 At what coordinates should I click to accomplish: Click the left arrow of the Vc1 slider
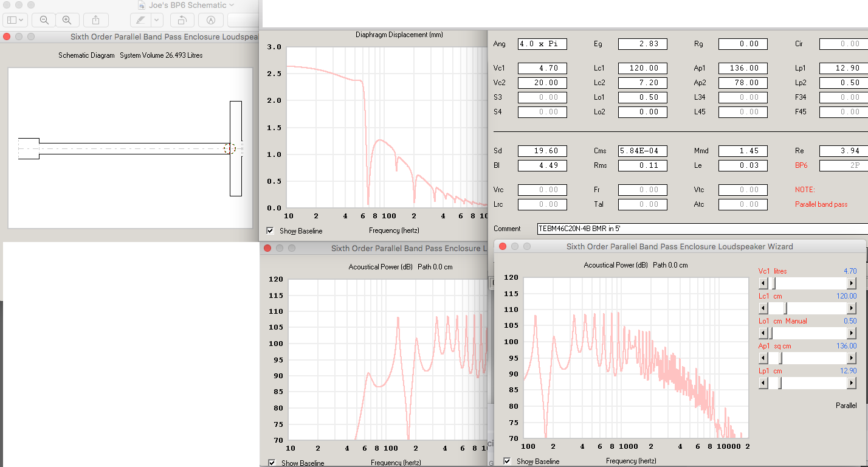(x=763, y=283)
